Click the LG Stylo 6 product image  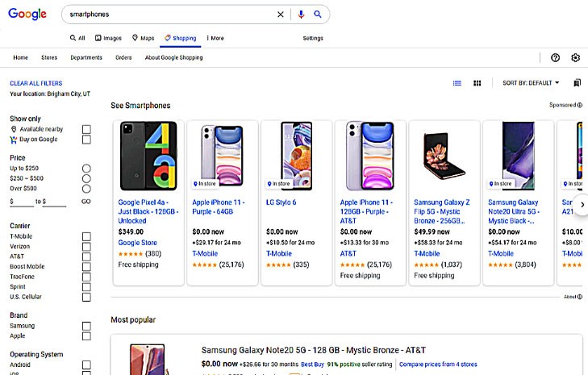[x=296, y=156]
